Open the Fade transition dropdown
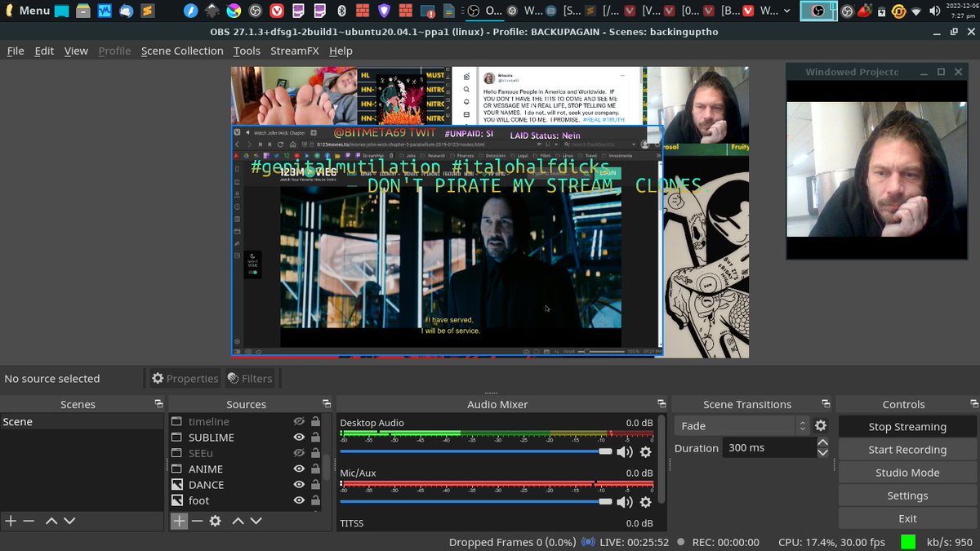The width and height of the screenshot is (980, 551). [x=742, y=425]
